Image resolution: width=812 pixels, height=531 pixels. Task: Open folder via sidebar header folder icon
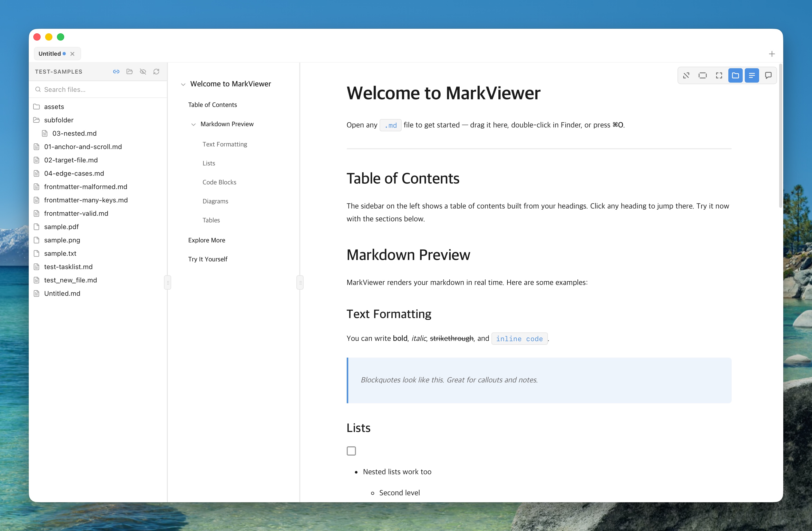129,72
